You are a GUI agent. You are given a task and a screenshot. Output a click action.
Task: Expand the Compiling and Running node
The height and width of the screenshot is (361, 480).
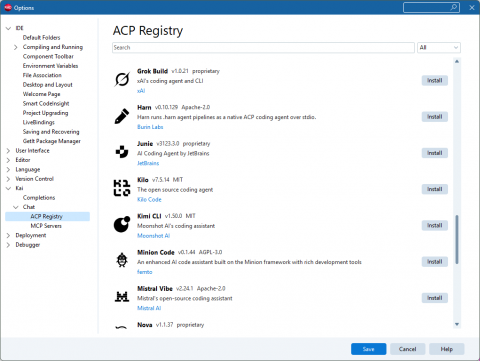[x=16, y=47]
